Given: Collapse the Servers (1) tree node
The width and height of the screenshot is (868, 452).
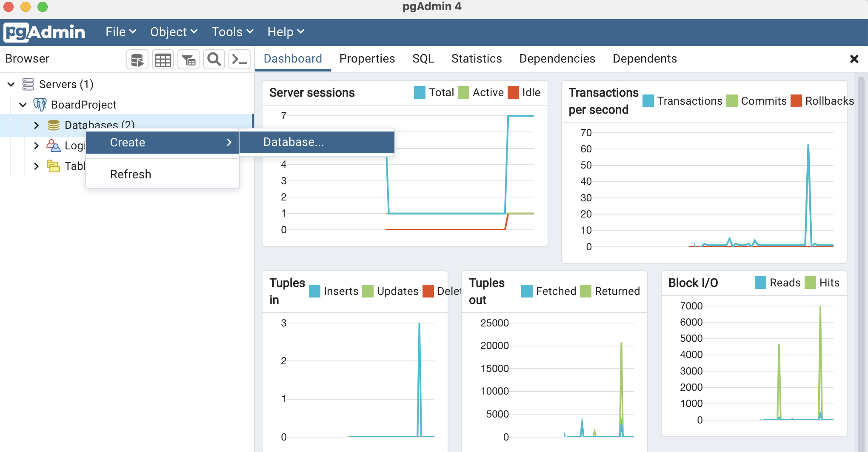Looking at the screenshot, I should [x=11, y=84].
